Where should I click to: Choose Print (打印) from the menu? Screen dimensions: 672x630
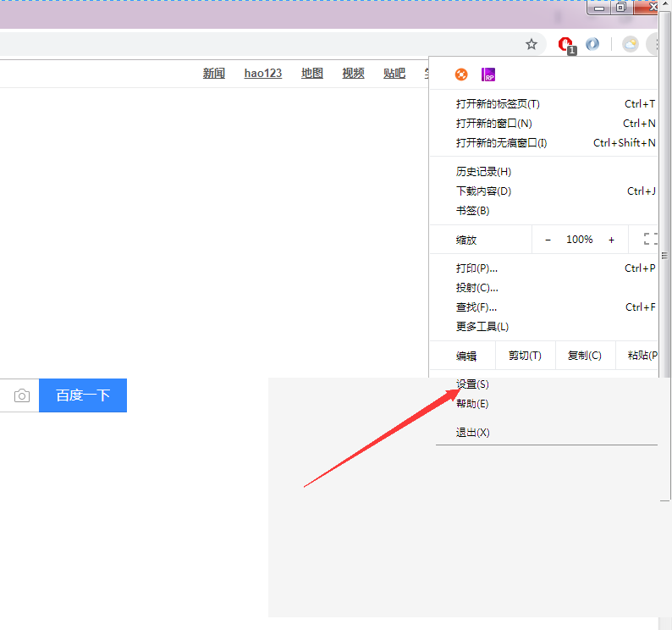[x=544, y=268]
